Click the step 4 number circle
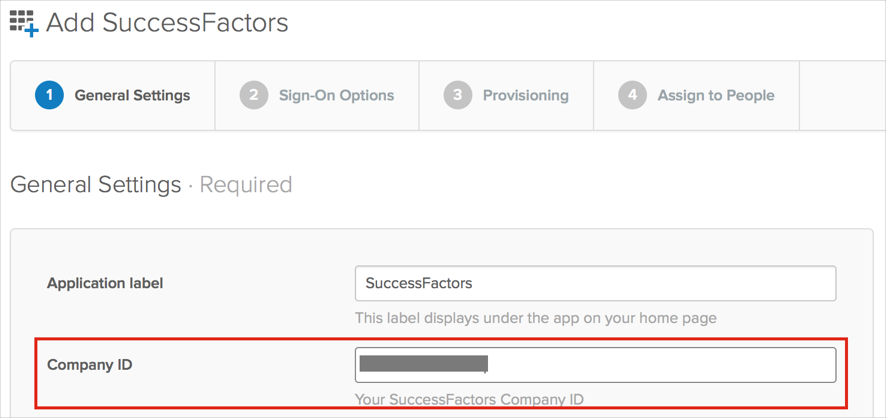Image resolution: width=886 pixels, height=418 pixels. point(632,96)
